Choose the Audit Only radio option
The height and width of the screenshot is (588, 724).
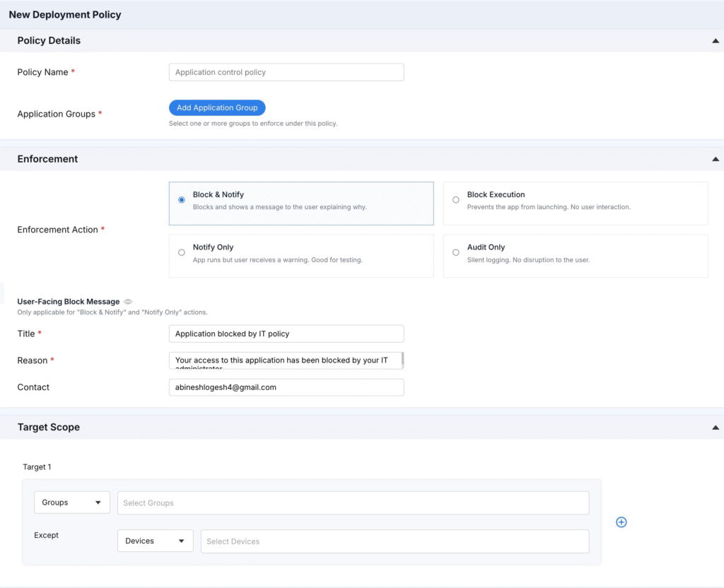coord(456,252)
